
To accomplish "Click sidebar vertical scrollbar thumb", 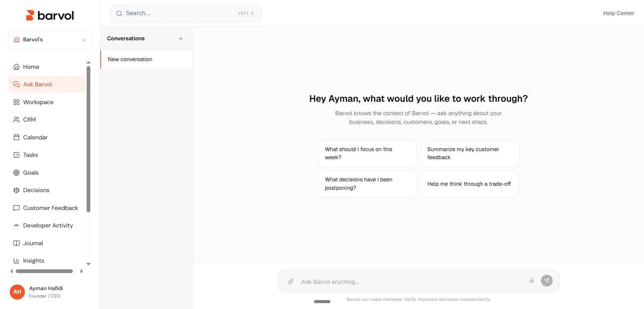I will coord(89,139).
